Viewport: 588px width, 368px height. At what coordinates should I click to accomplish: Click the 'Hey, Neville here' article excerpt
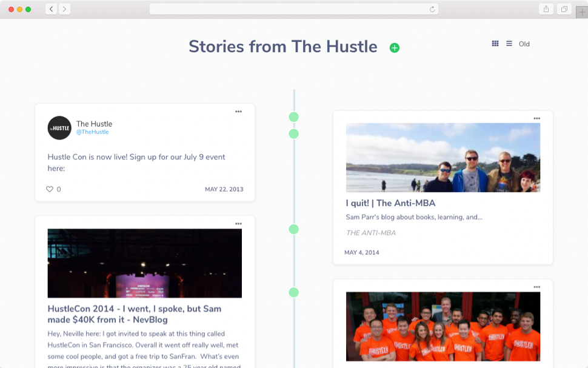tap(143, 350)
